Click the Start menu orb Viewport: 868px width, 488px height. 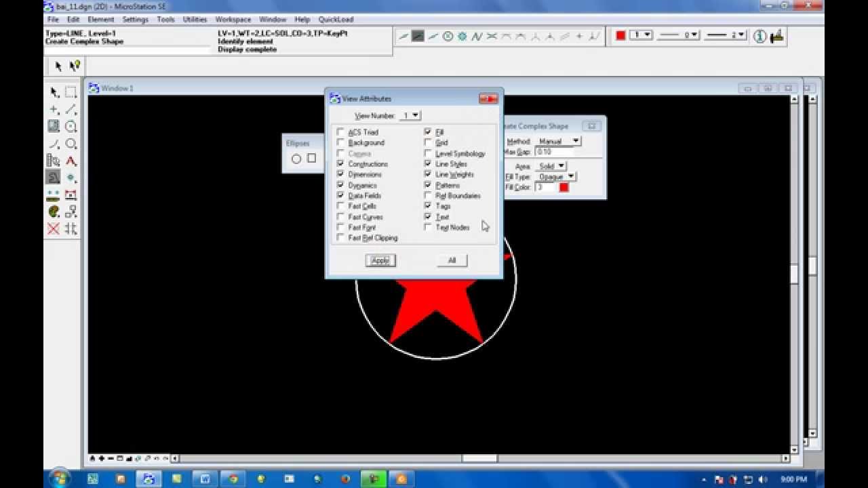(59, 479)
